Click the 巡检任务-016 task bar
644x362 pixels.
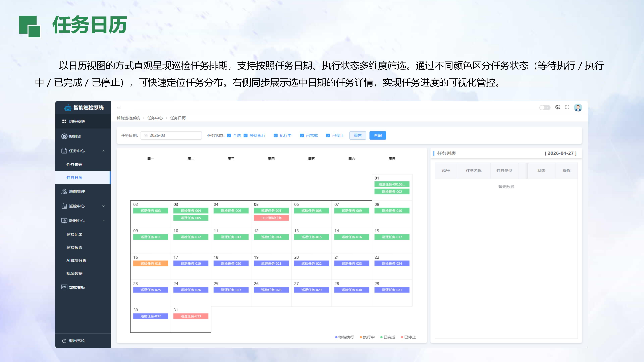352,237
